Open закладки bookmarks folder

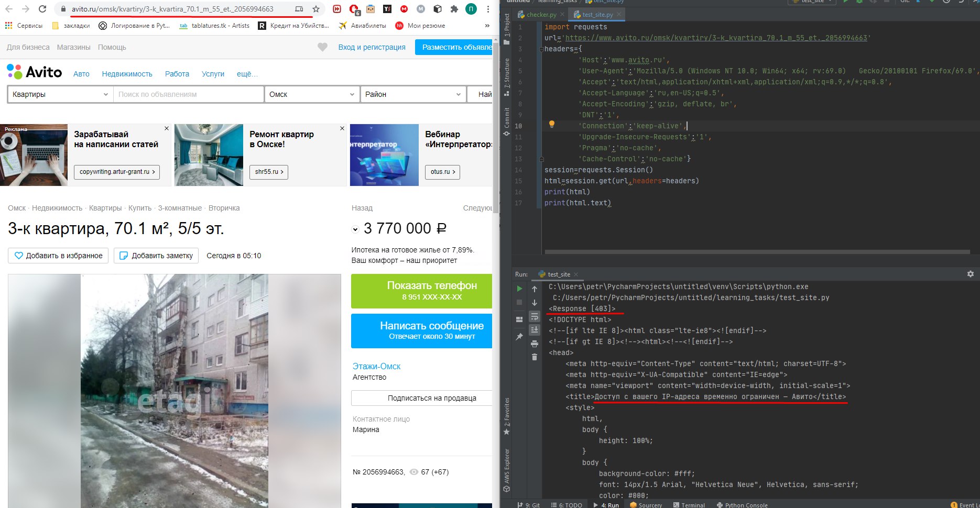(71, 25)
